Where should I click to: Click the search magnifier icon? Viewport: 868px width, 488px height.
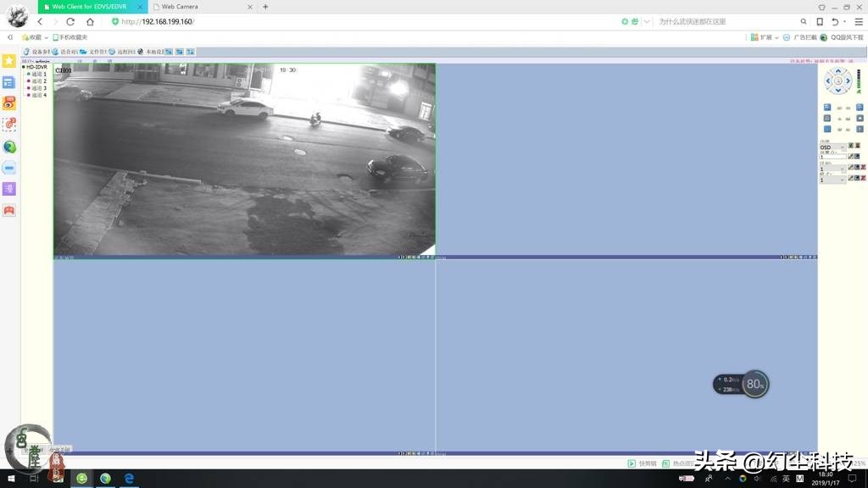coord(804,21)
